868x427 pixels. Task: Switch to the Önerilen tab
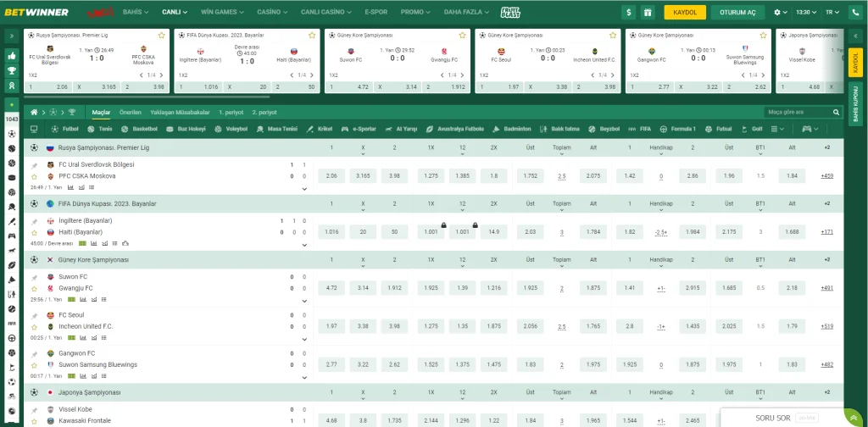click(130, 113)
